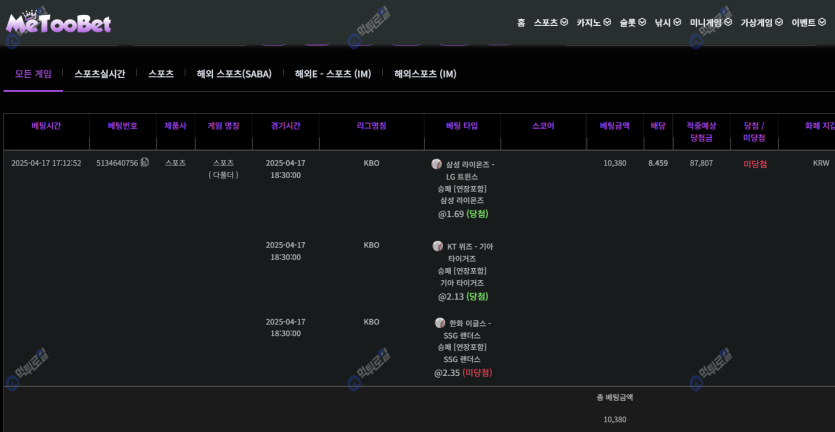Screen dimensions: 835x432
Task: Go to 홈 in the top navigation
Action: [521, 22]
